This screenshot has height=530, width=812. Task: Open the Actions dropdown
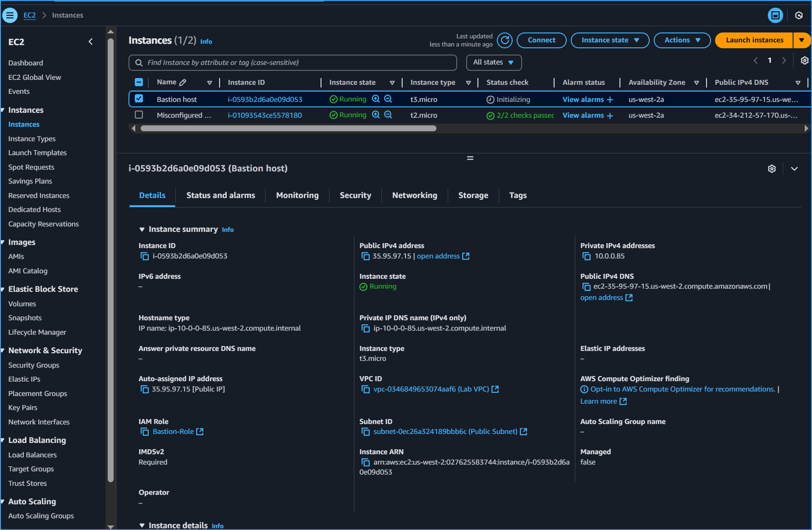click(x=682, y=40)
